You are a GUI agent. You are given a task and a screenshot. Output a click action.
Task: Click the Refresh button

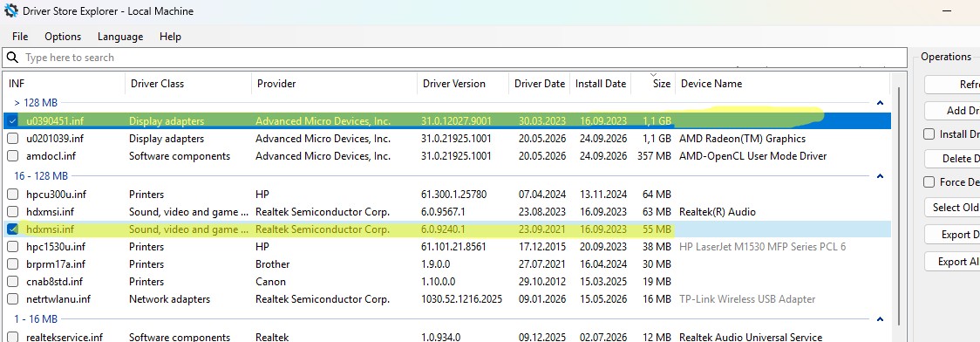point(952,85)
